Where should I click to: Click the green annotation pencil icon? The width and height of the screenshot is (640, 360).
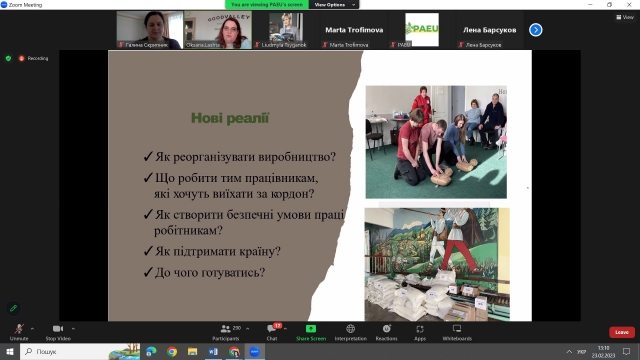[13, 308]
